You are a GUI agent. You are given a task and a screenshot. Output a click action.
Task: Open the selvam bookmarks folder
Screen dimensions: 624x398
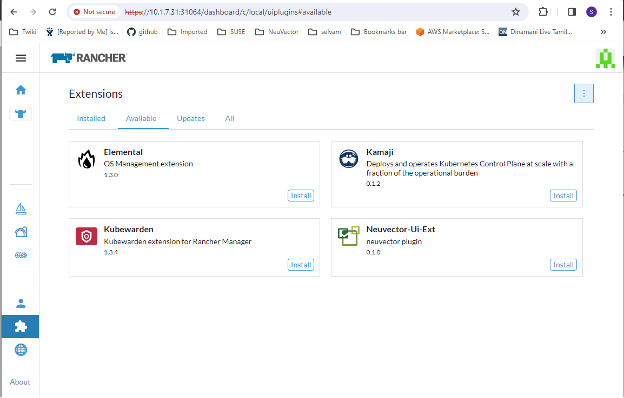tap(325, 32)
